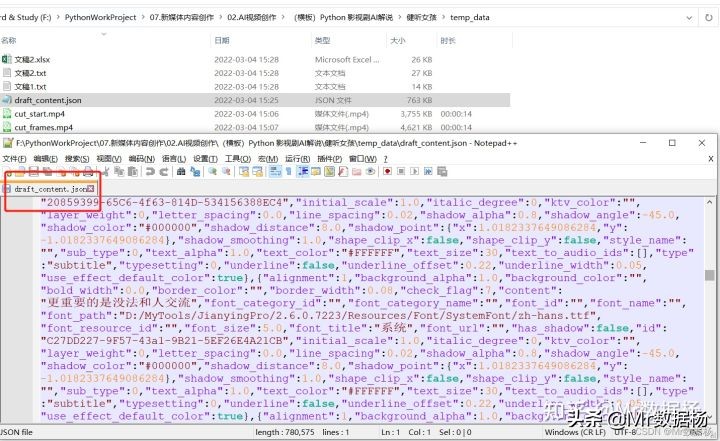The width and height of the screenshot is (720, 441).
Task: Open the Document Map toolbar icon
Action: coord(330,171)
